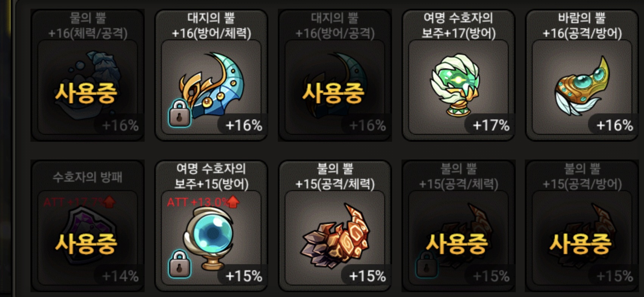Viewport: 644px width, 297px height.
Task: Select the in-use 수호자의 방패 shield slot
Action: click(88, 226)
